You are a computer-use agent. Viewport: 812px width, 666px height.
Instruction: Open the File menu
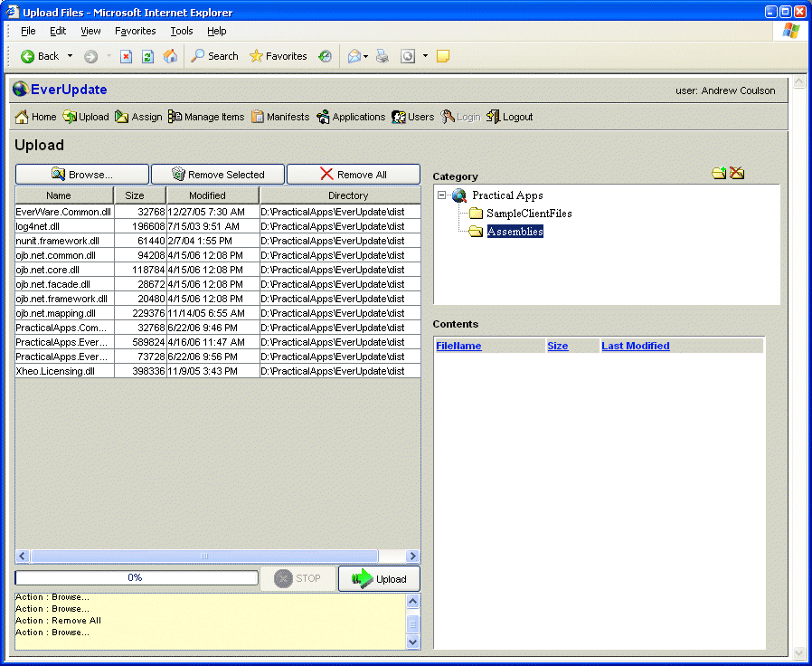tap(28, 31)
